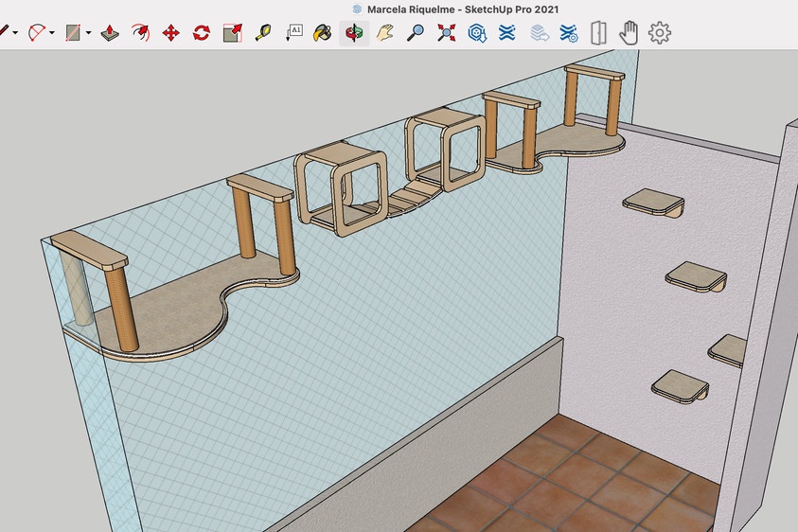Expand the rectangle shape tool dropdown
The image size is (798, 532).
tap(89, 33)
